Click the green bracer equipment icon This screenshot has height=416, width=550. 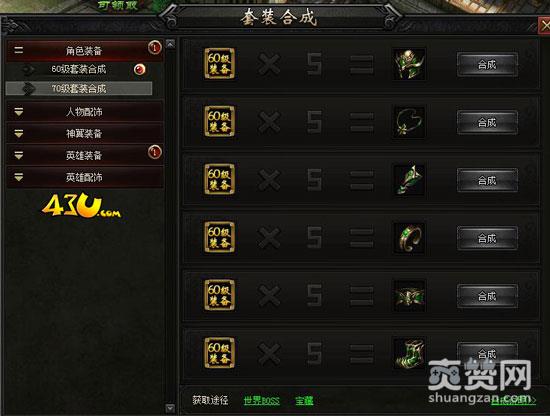pyautogui.click(x=409, y=180)
